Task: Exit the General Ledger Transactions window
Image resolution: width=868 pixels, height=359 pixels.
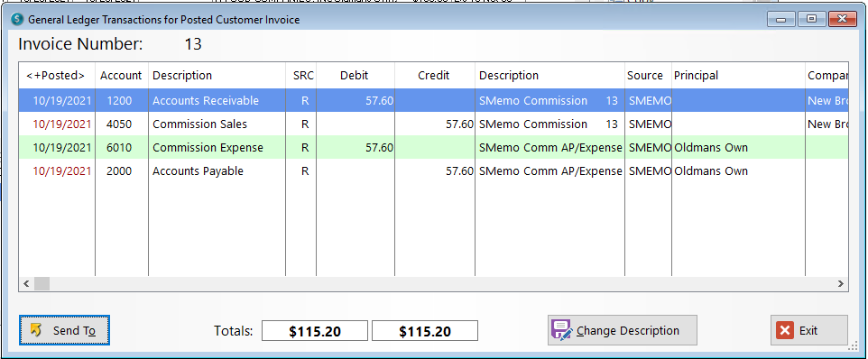Action: 808,330
